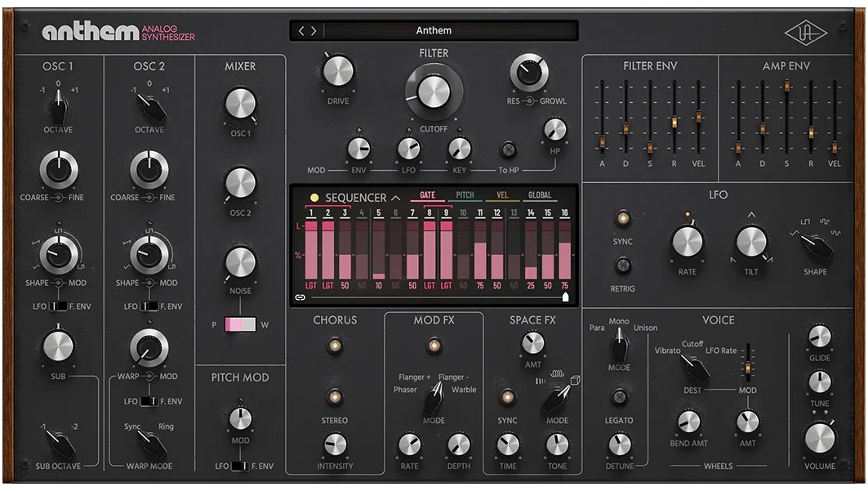This screenshot has width=868, height=491.
Task: Click the filter HP knob
Action: (x=554, y=130)
